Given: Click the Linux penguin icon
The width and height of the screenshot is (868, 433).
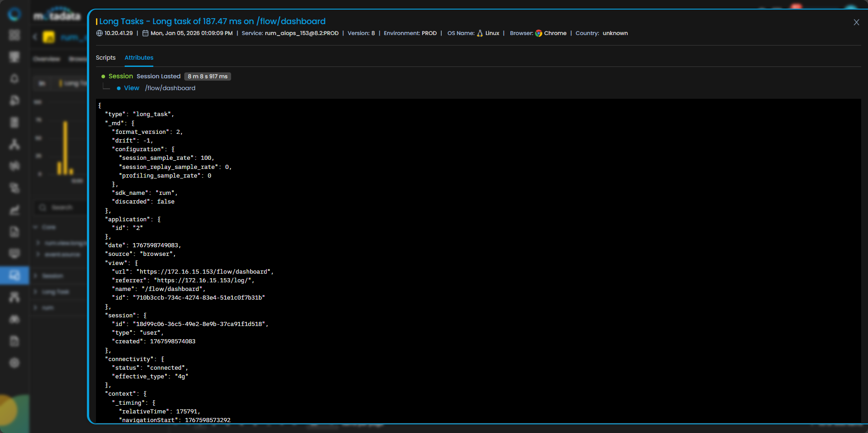Looking at the screenshot, I should [480, 33].
